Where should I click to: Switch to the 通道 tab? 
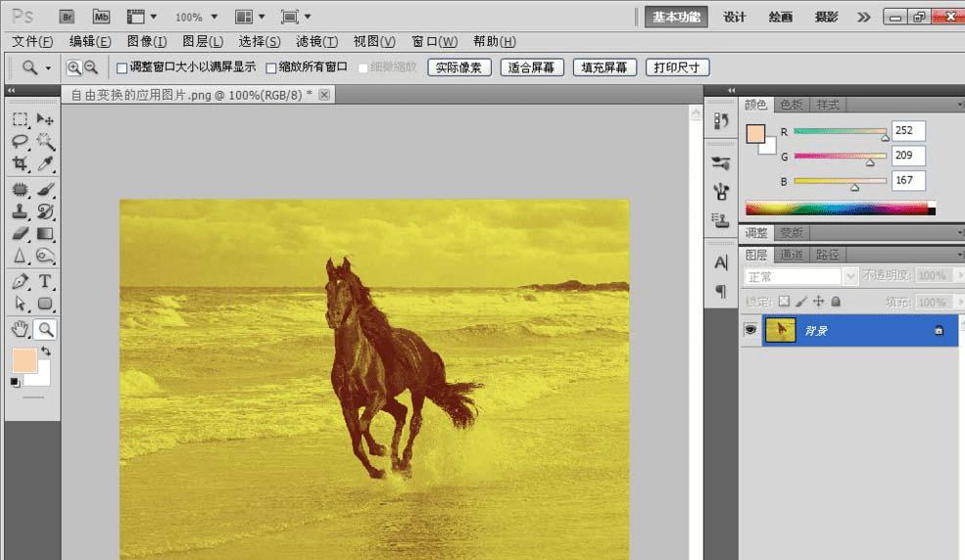pos(792,255)
